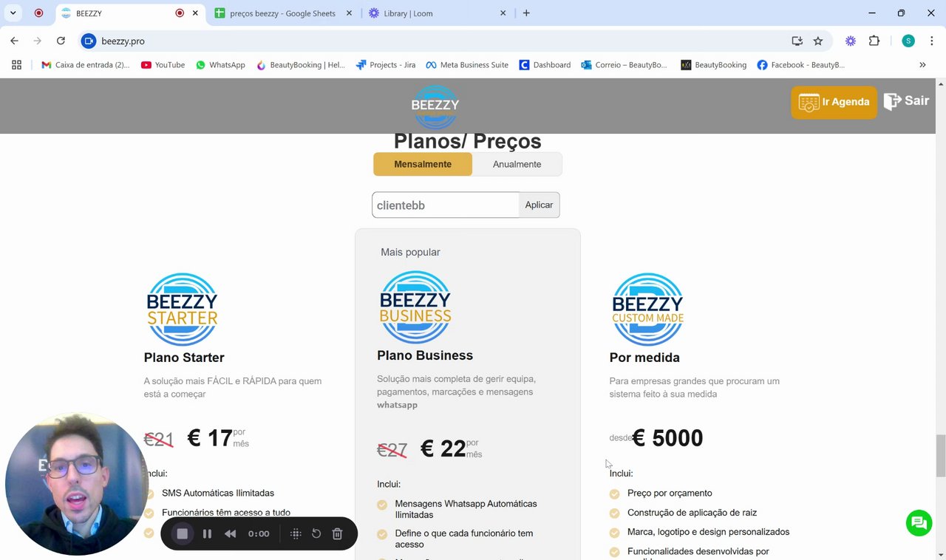Pause the Loom recording
The image size is (946, 560).
(x=207, y=533)
